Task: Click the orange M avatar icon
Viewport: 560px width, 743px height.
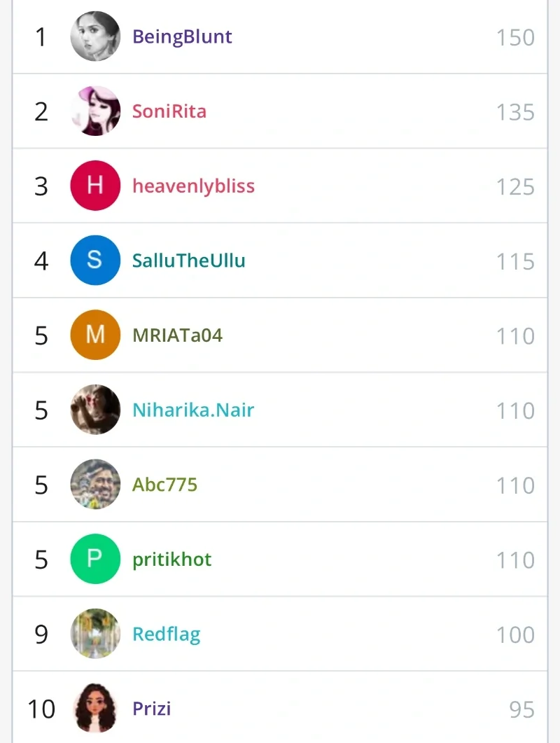Action: click(95, 335)
